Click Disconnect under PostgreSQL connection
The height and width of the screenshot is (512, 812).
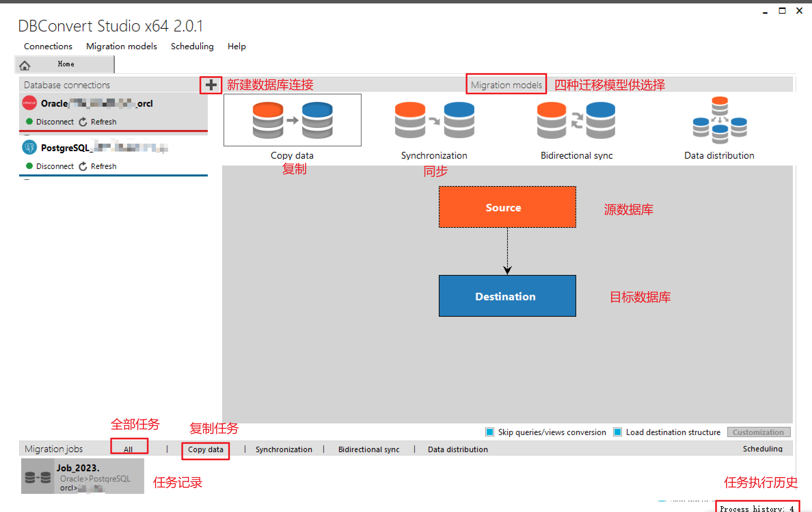point(55,166)
